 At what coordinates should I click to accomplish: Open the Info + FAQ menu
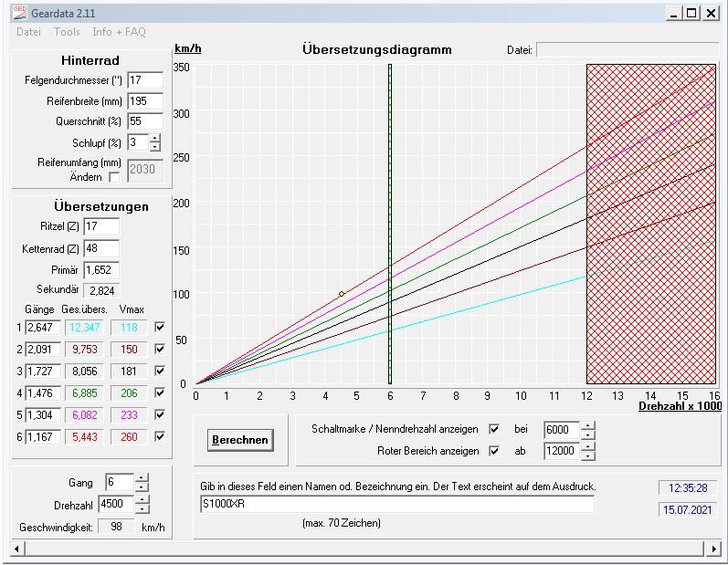[119, 32]
